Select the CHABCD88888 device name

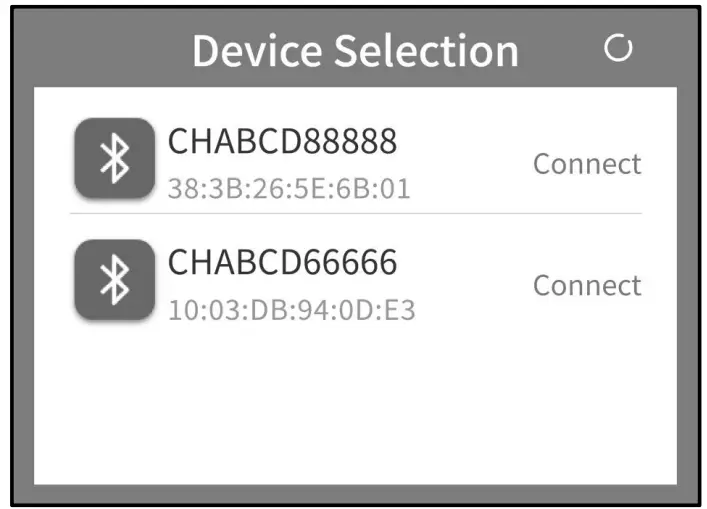pyautogui.click(x=282, y=142)
